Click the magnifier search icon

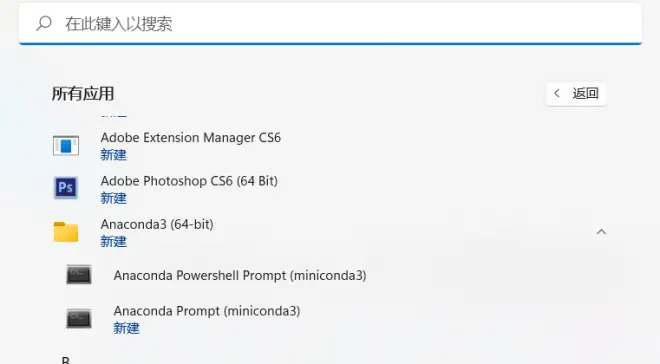(x=44, y=23)
